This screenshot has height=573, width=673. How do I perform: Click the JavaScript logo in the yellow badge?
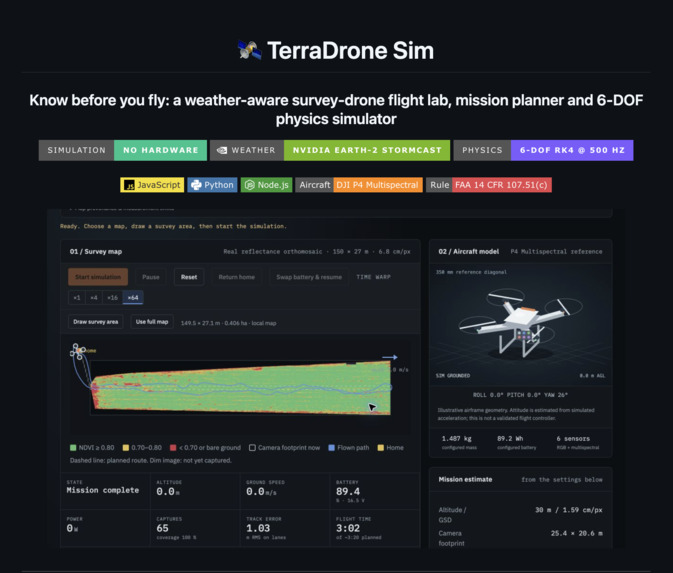129,185
